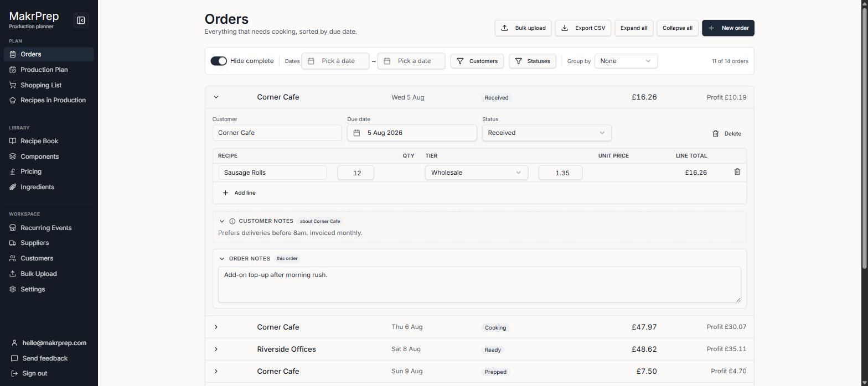Click the calendar icon in start date filter
Screen dimensions: 868x386
coord(311,61)
